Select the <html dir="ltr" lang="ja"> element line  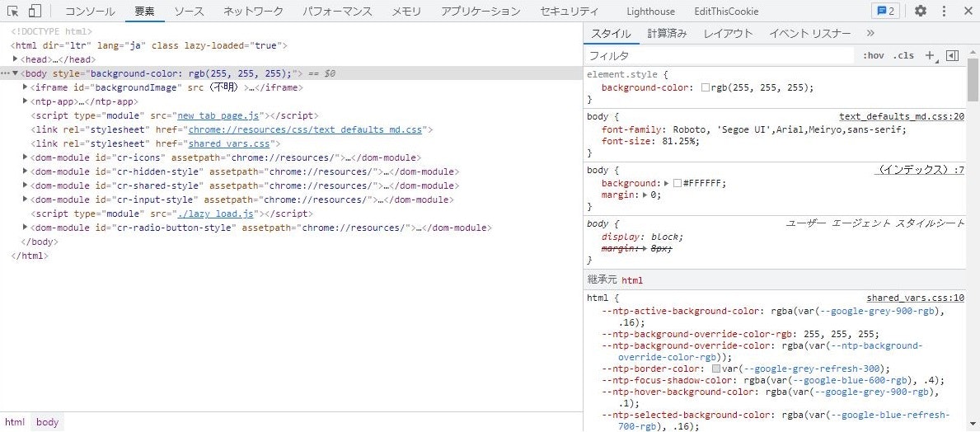tap(148, 45)
